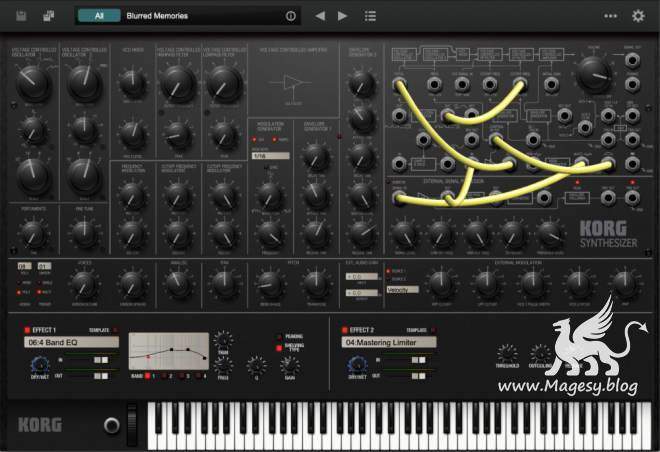Open the settings gear icon
Viewport: 660px width, 452px height.
click(x=638, y=16)
